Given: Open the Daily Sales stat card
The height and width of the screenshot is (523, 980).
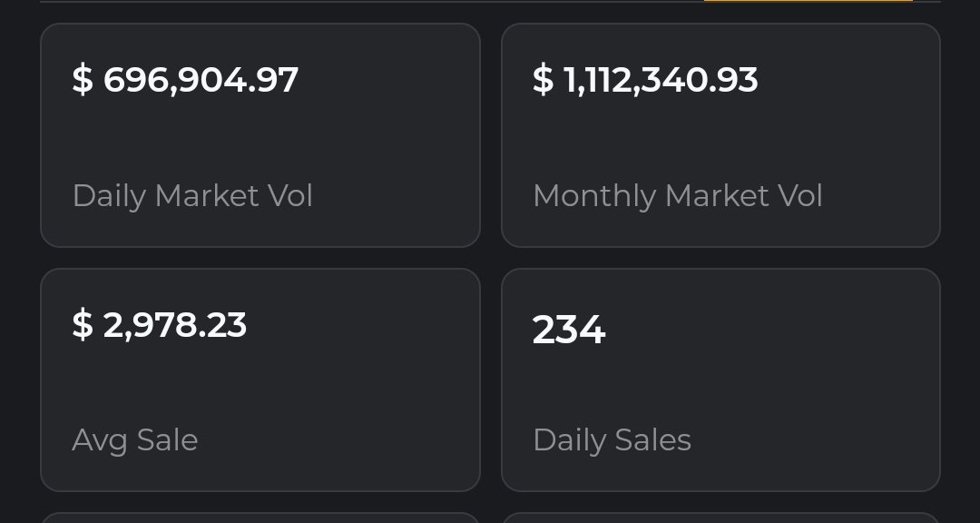Looking at the screenshot, I should coord(720,380).
